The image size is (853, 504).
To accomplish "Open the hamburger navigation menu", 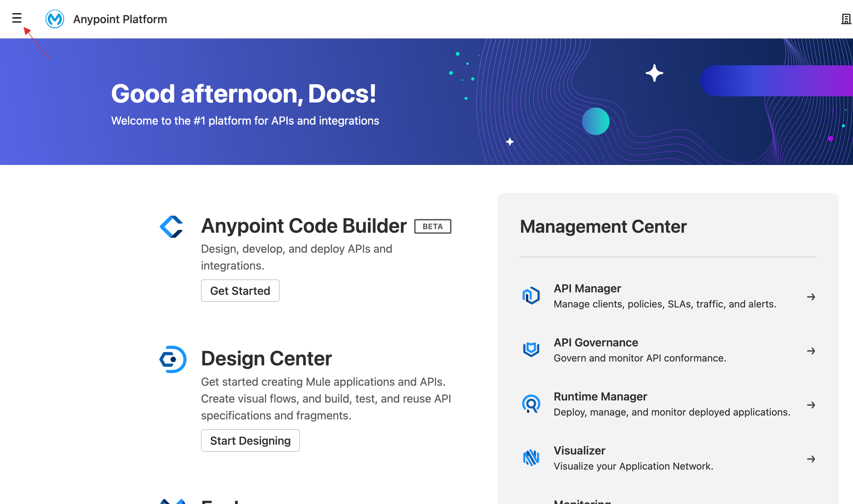I will [17, 18].
